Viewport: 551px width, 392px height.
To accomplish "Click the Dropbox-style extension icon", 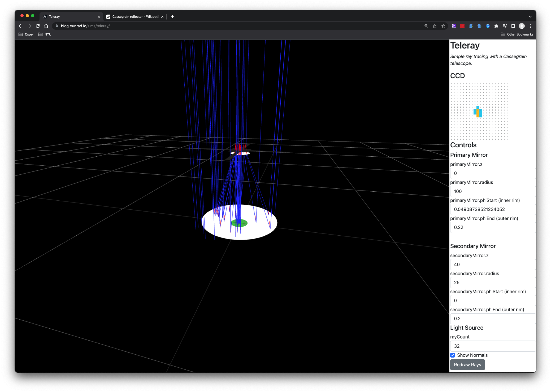I will point(488,26).
